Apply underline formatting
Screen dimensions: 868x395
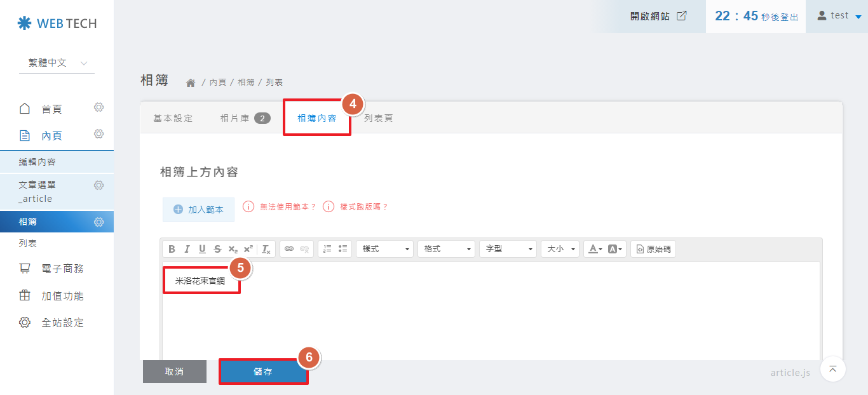[202, 249]
